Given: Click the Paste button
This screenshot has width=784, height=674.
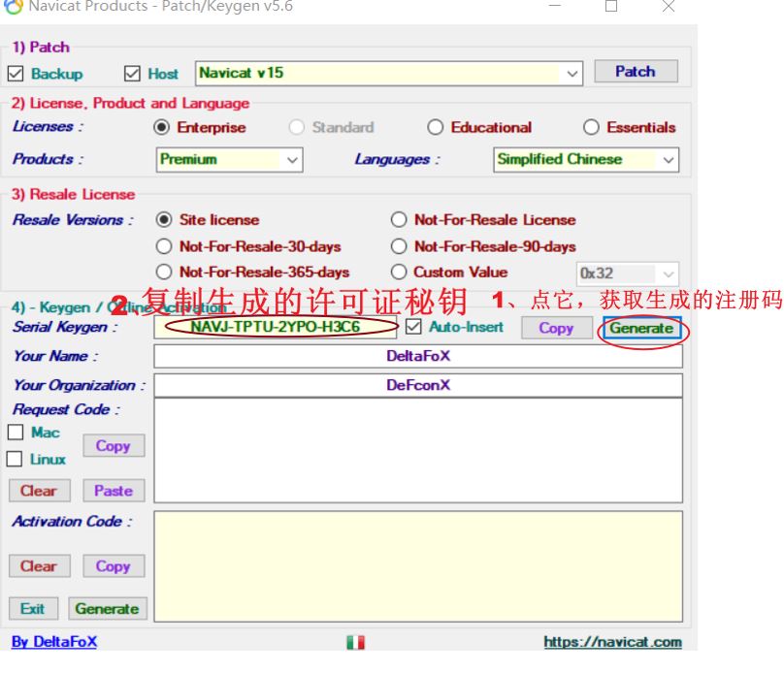Looking at the screenshot, I should 114,491.
